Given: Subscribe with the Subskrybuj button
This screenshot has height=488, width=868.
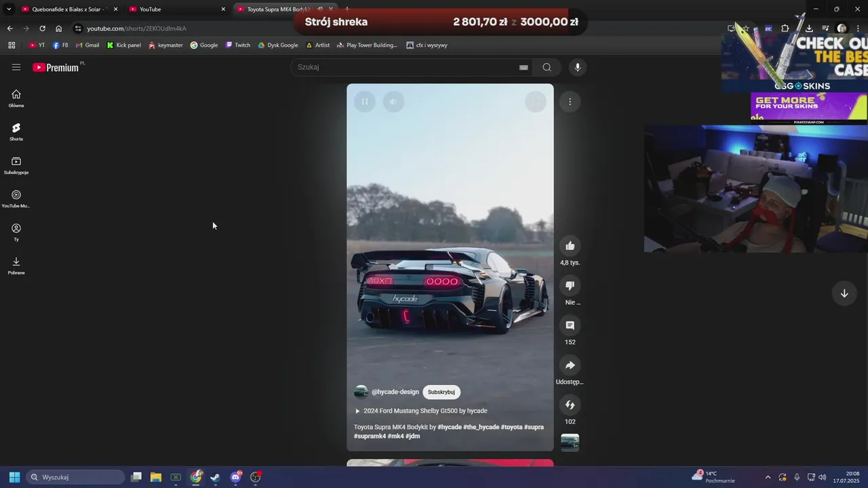Looking at the screenshot, I should [x=441, y=392].
